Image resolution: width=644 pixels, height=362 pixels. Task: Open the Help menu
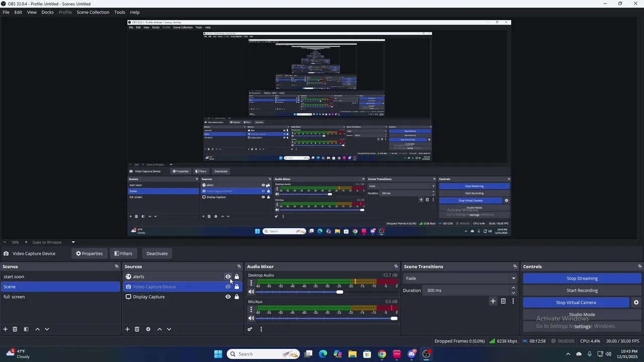coord(135,12)
